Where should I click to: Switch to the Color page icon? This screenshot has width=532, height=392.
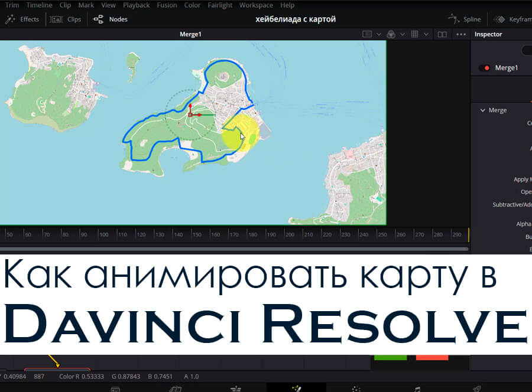[356, 389]
